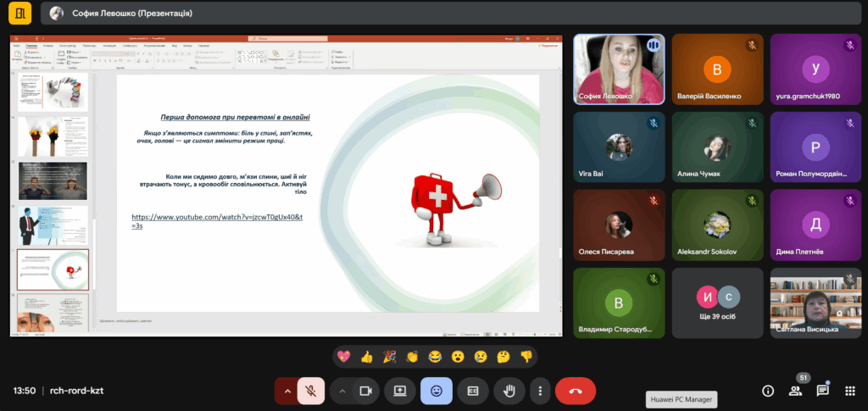Toggle the microphone mute button
This screenshot has height=411, width=868.
311,391
